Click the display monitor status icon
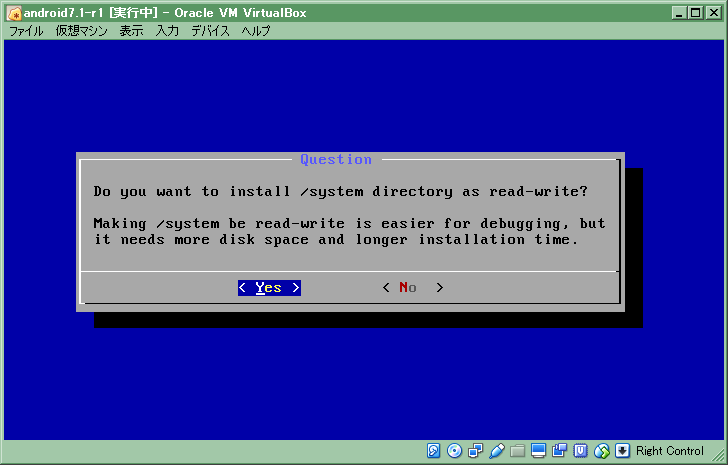 [x=539, y=451]
